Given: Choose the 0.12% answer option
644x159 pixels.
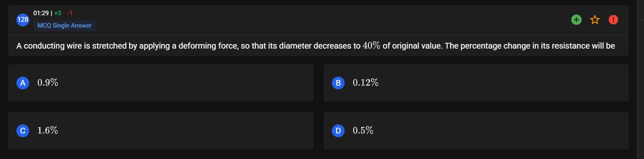Looking at the screenshot, I should point(476,83).
